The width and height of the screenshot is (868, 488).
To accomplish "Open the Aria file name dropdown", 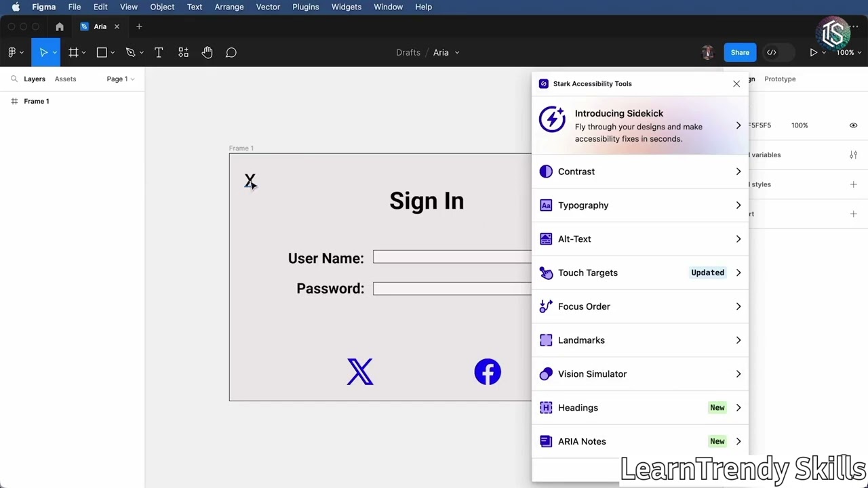I will (446, 52).
